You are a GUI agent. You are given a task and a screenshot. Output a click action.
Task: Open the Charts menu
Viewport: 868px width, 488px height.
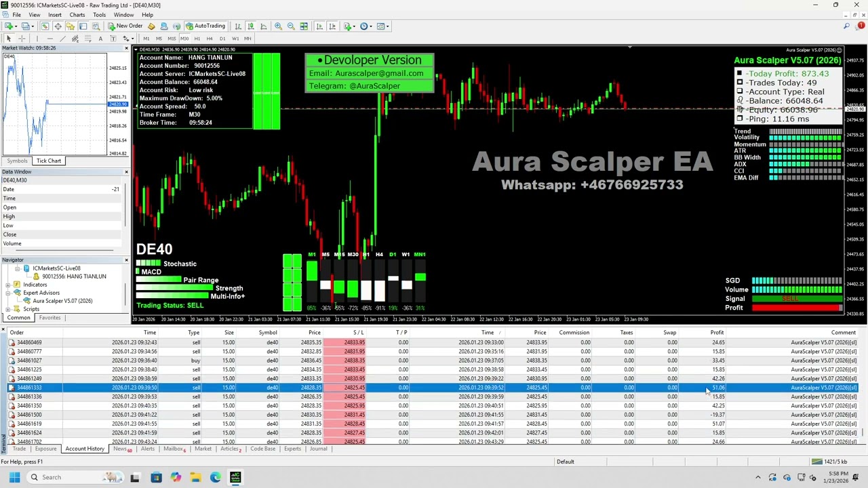77,14
